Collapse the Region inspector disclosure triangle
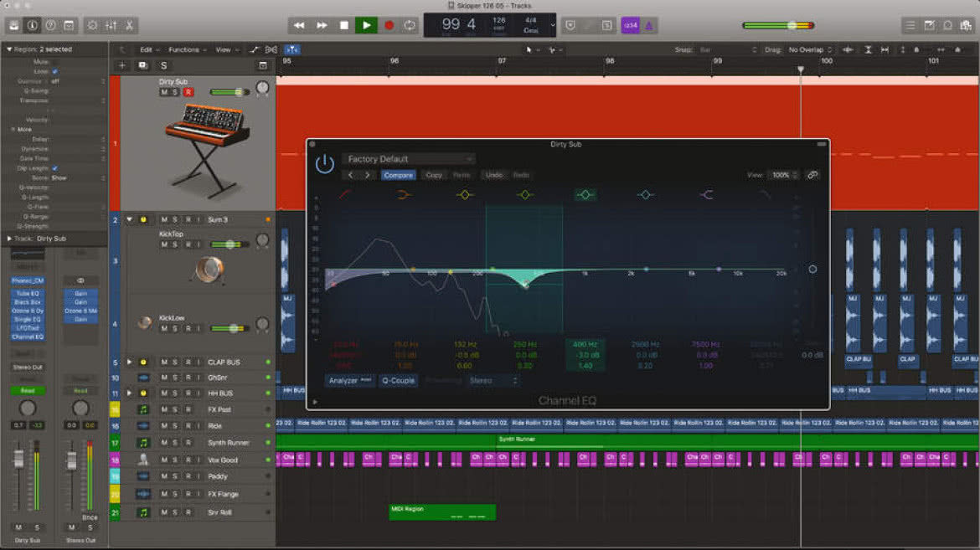 click(x=9, y=49)
